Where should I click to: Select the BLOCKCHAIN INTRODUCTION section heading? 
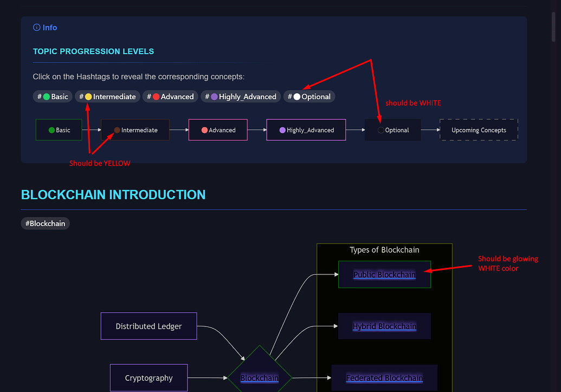pyautogui.click(x=113, y=194)
